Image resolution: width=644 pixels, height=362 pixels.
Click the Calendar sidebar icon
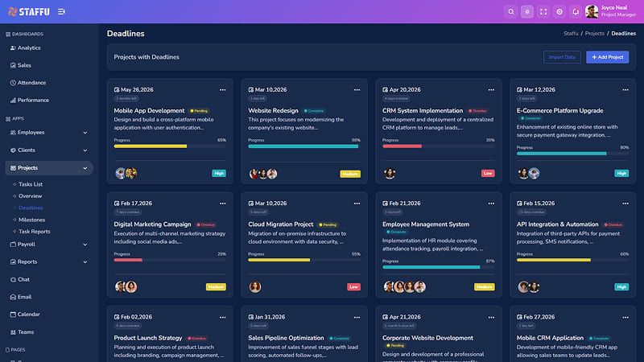[x=13, y=315]
